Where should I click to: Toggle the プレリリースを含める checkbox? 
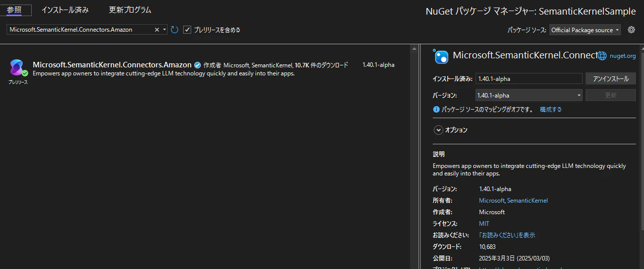click(x=187, y=30)
